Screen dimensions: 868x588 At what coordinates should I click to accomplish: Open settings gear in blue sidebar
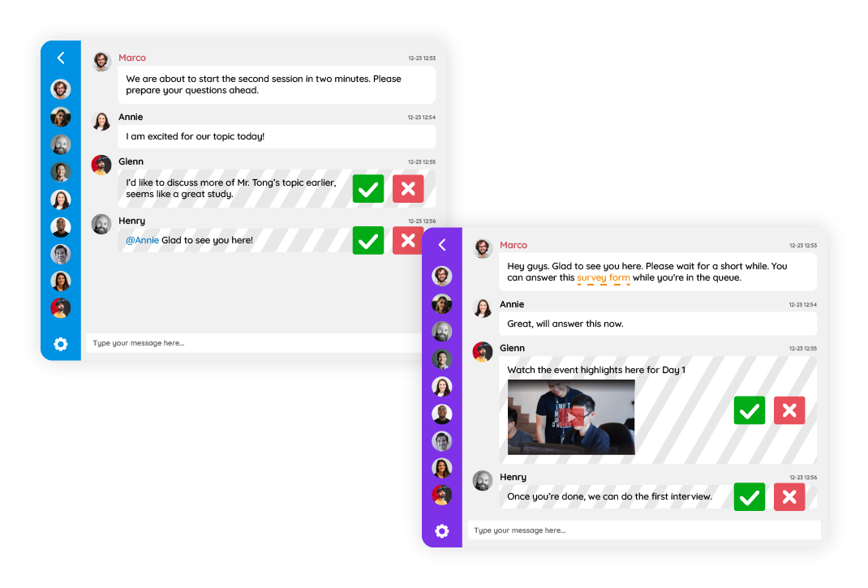pyautogui.click(x=60, y=345)
